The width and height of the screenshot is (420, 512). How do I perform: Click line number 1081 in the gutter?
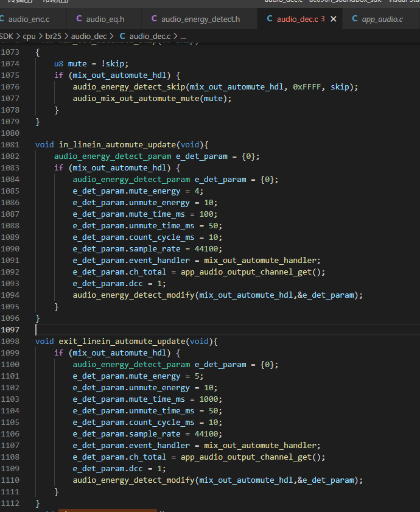pos(10,145)
